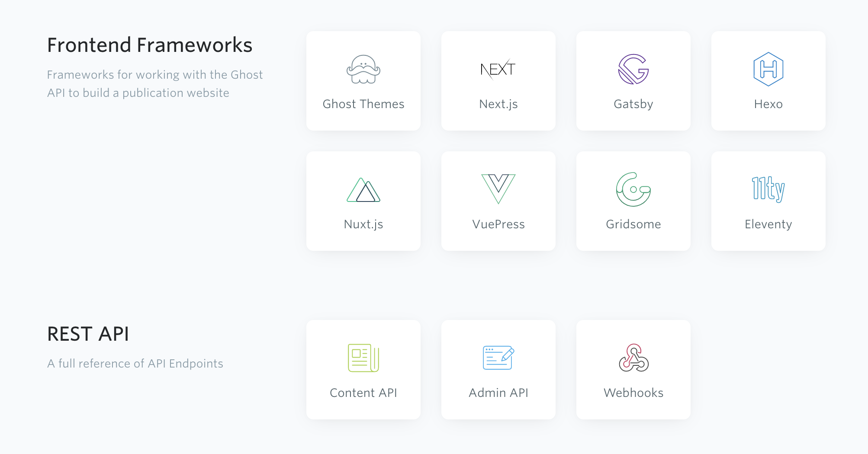
Task: Click the Webhooks logo icon
Action: 633,358
